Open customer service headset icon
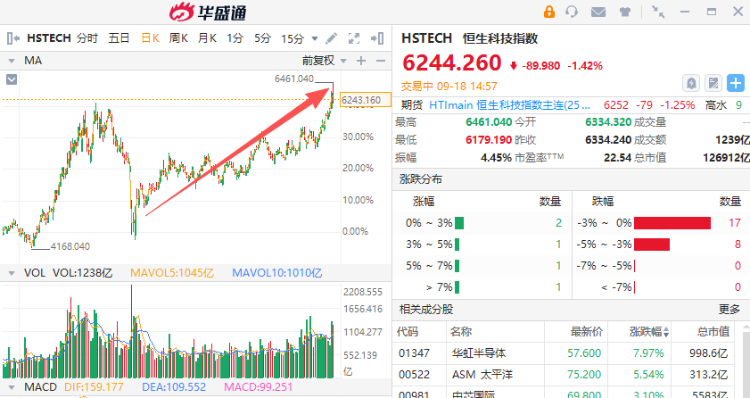Screen dimensions: 750x398 572,11
